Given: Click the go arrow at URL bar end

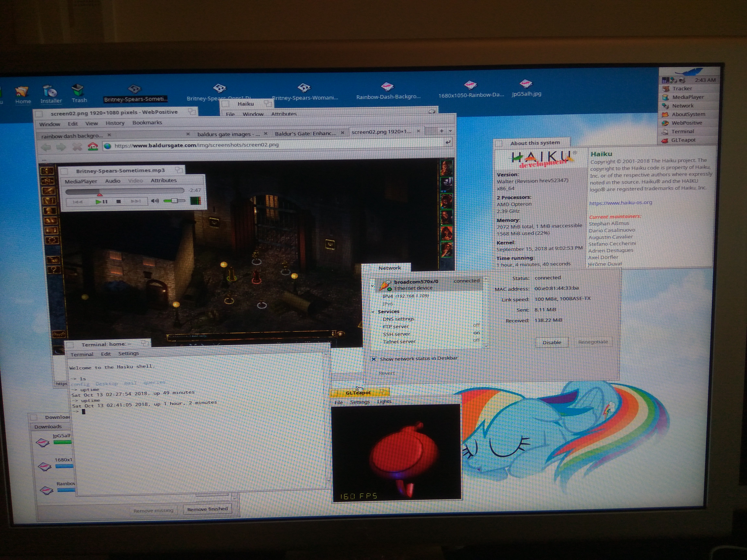Looking at the screenshot, I should [448, 142].
